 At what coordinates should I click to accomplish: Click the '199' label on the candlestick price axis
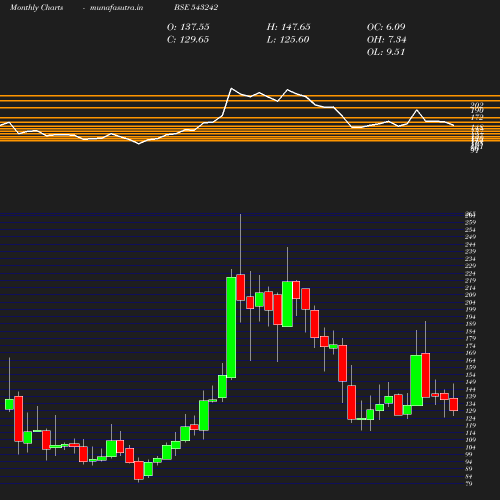coord(471,309)
